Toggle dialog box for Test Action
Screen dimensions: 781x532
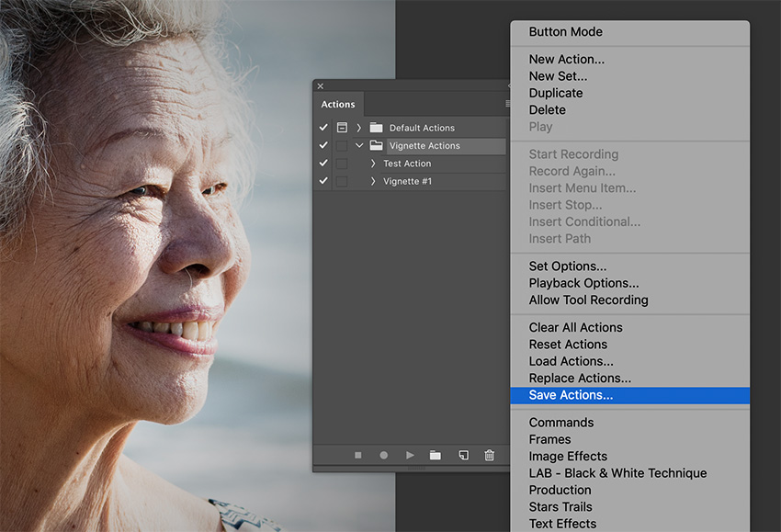point(342,164)
